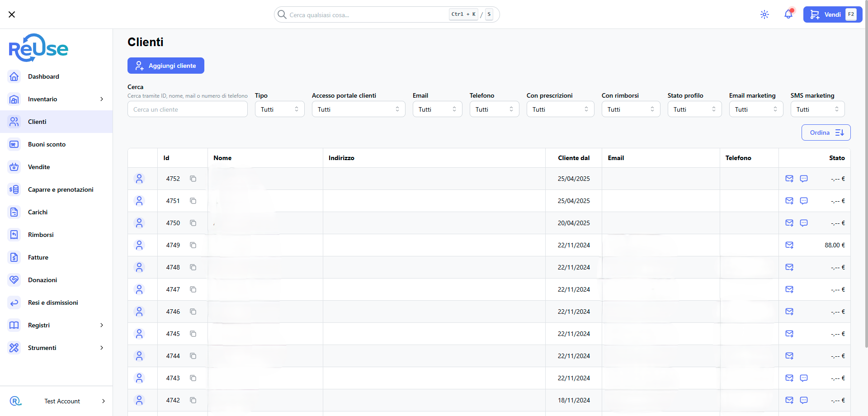The width and height of the screenshot is (868, 416).
Task: Open the Stato profilo filter dropdown
Action: (x=694, y=109)
